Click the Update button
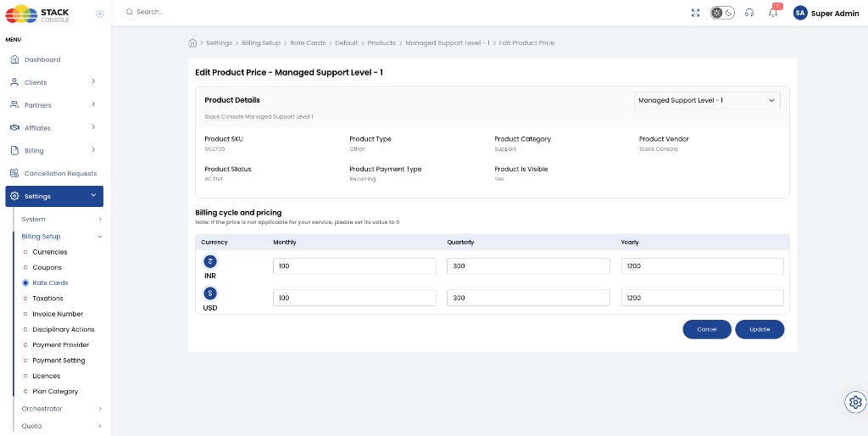The image size is (868, 436). click(x=759, y=329)
